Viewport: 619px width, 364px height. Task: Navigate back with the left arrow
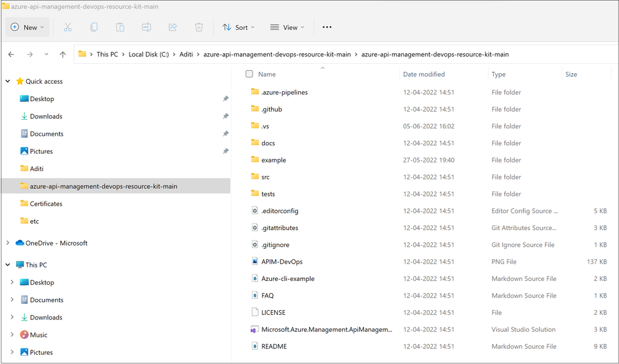[11, 55]
